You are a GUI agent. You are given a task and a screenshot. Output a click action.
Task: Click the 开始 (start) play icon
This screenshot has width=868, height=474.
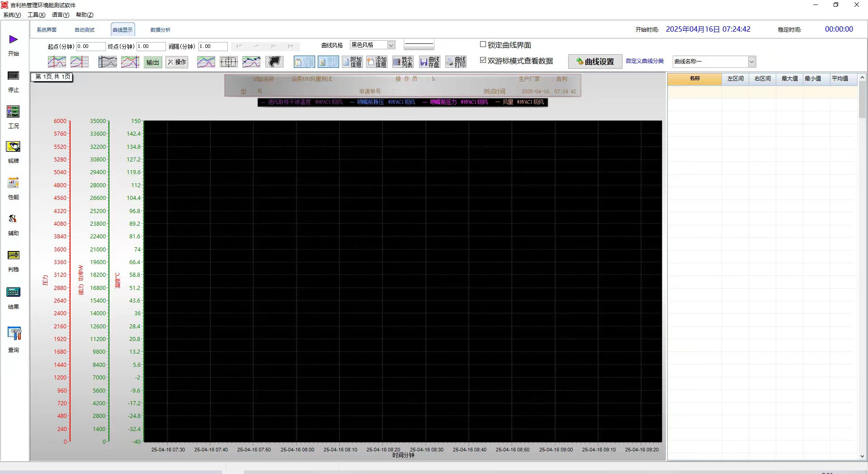pyautogui.click(x=14, y=40)
